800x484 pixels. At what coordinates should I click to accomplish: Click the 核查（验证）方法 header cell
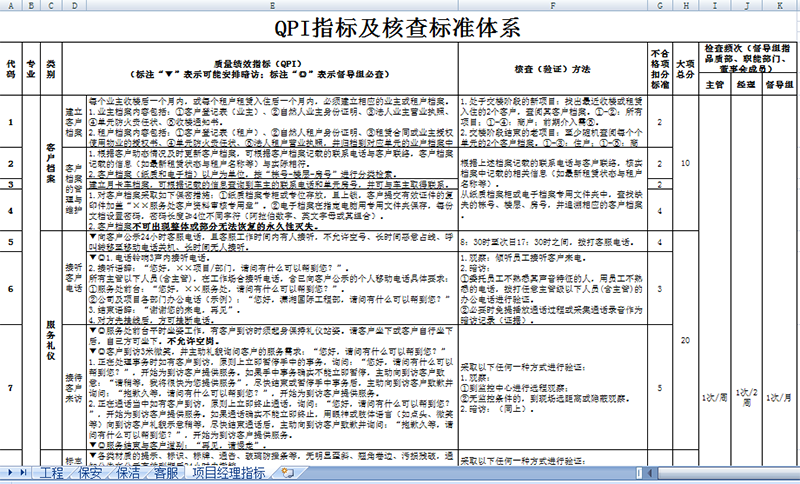tap(553, 69)
